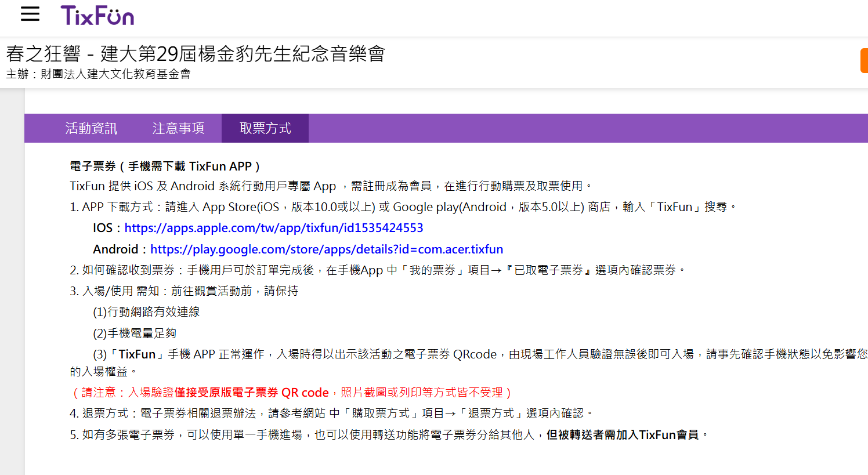Select the event title 春之狂響 heading
The image size is (868, 475).
tap(196, 54)
